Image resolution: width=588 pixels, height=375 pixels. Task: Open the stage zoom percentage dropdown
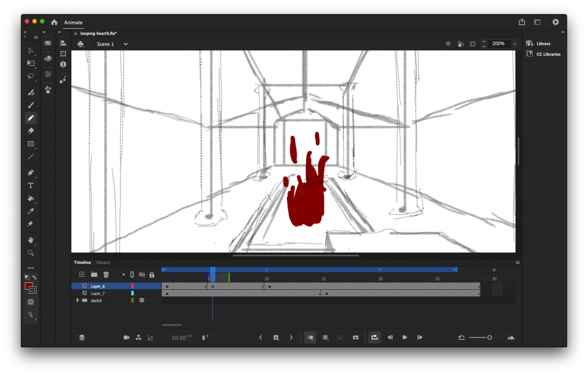coord(514,44)
